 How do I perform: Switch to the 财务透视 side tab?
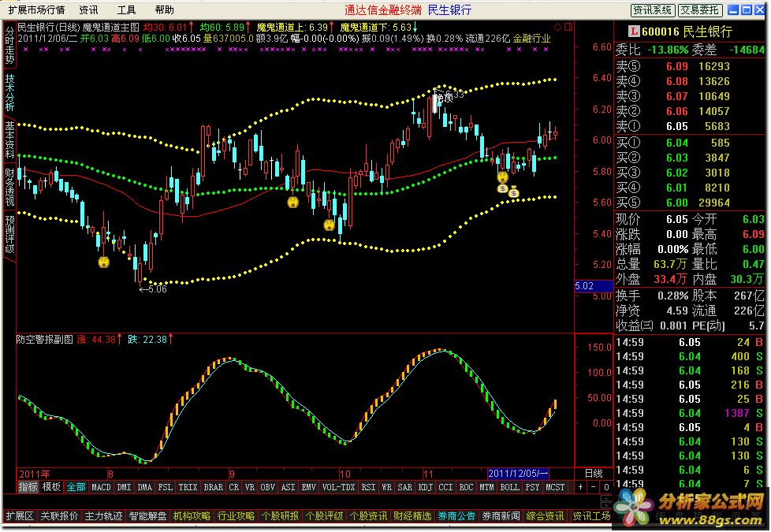[9, 187]
